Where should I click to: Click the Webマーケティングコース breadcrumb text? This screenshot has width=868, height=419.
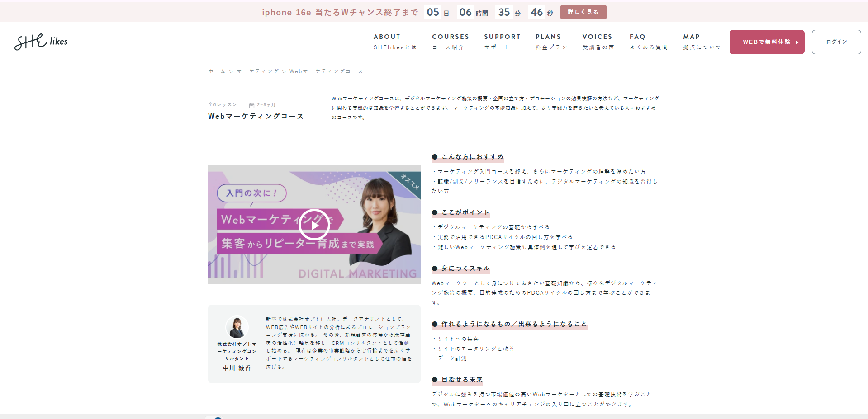[326, 71]
